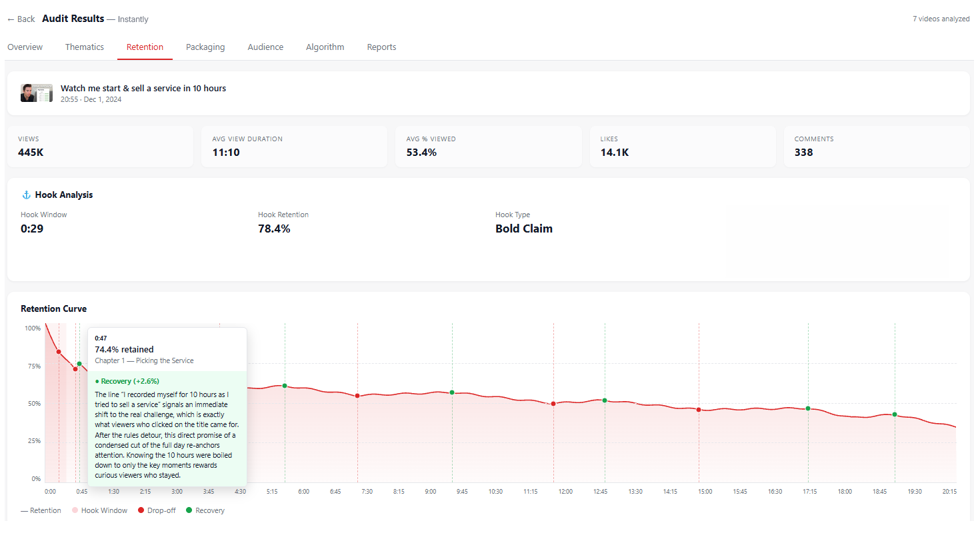Click the 'Retention Curve' heading
The height and width of the screenshot is (535, 980).
[54, 309]
